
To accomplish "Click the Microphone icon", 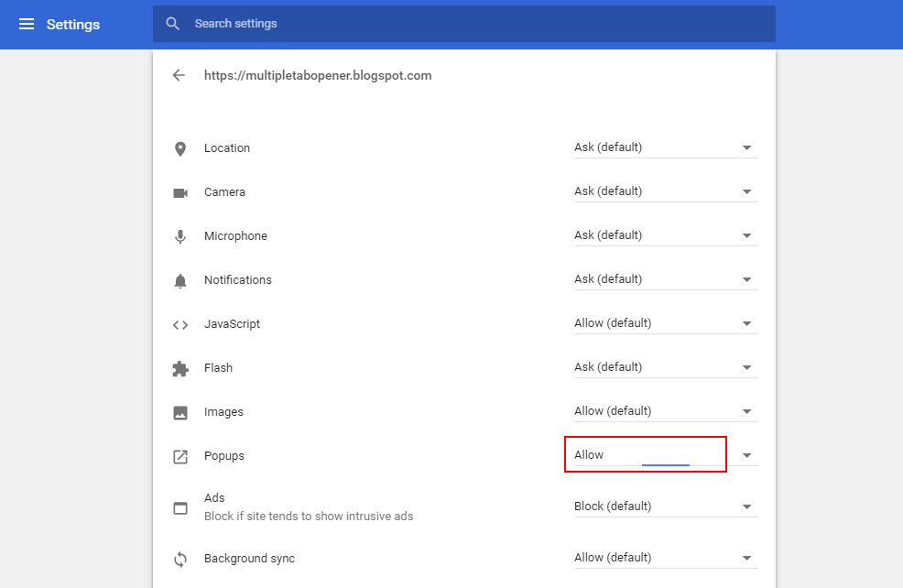I will pyautogui.click(x=180, y=236).
